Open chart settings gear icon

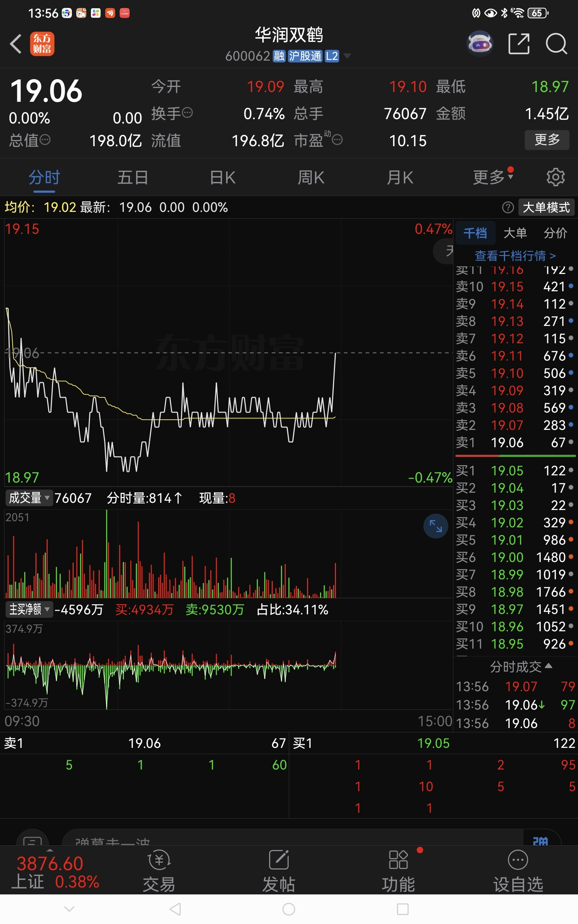556,177
